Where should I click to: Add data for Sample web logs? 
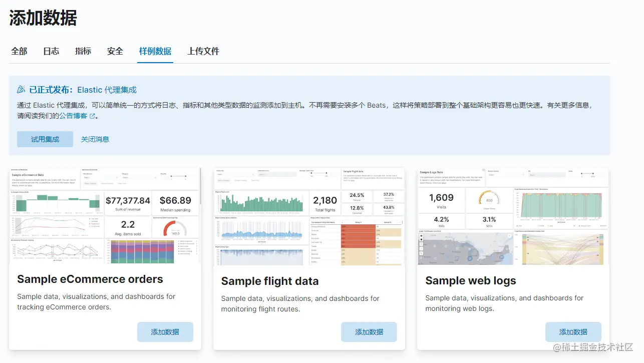573,332
